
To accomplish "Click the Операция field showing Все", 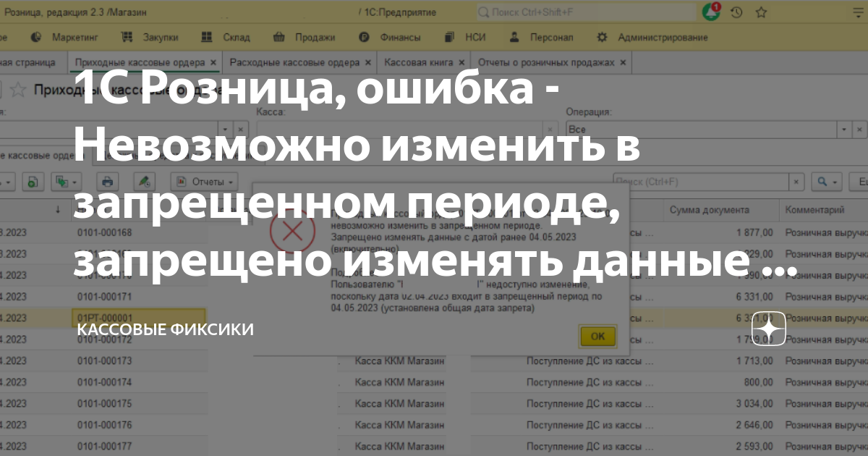I will (x=702, y=129).
